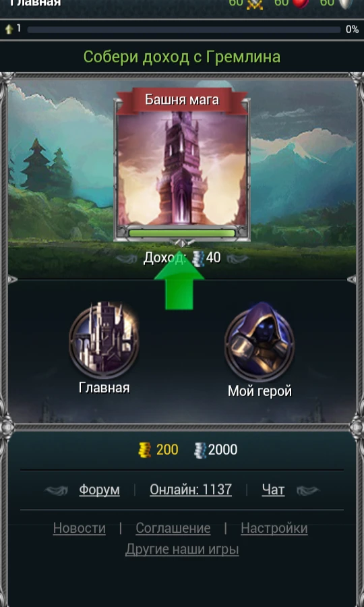Image resolution: width=364 pixels, height=607 pixels.
Task: Open the Форум link
Action: pos(99,490)
